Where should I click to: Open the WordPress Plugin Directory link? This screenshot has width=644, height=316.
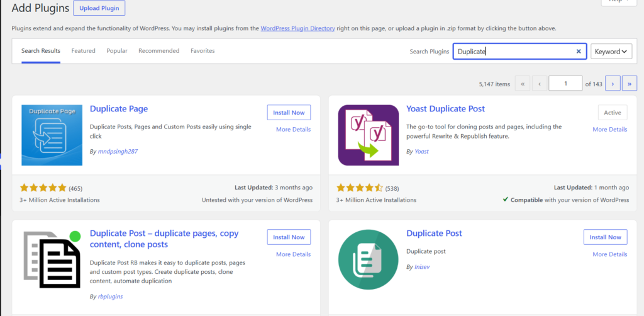pyautogui.click(x=297, y=28)
